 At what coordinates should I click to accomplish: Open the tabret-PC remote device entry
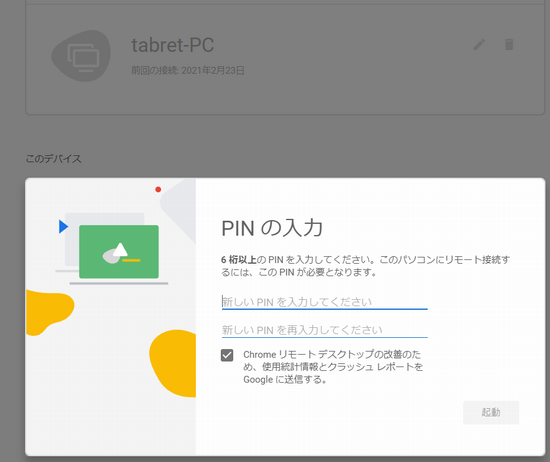click(285, 58)
